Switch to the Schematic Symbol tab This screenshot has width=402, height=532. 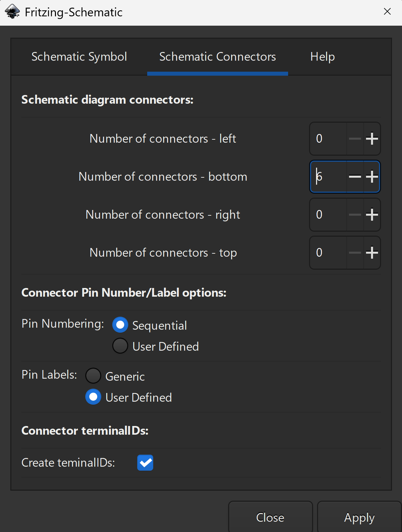79,57
